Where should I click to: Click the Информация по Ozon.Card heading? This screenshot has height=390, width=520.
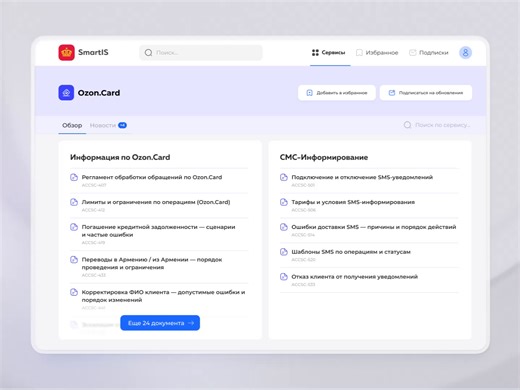(x=120, y=157)
